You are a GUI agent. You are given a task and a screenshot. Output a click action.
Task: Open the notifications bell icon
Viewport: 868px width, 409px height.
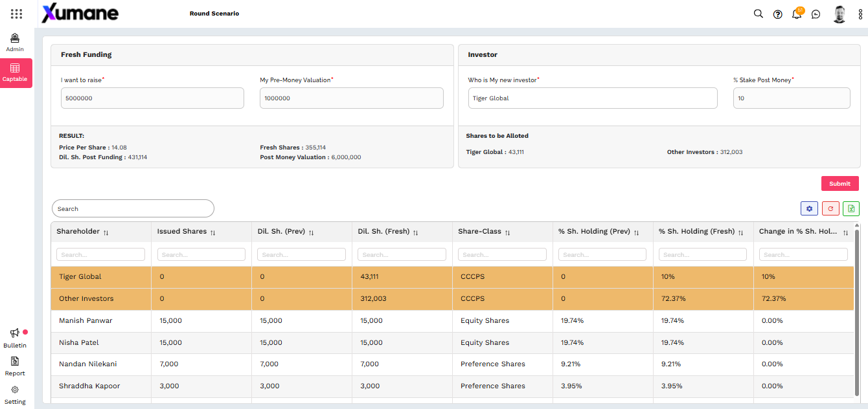tap(797, 14)
